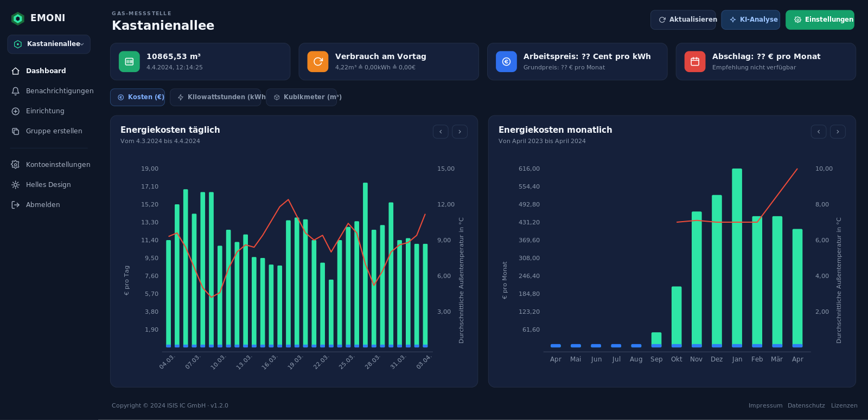Click the 'Vom 4.3.2024 bis 4.4.2024' date range
Image resolution: width=868 pixels, height=420 pixels.
tap(160, 141)
